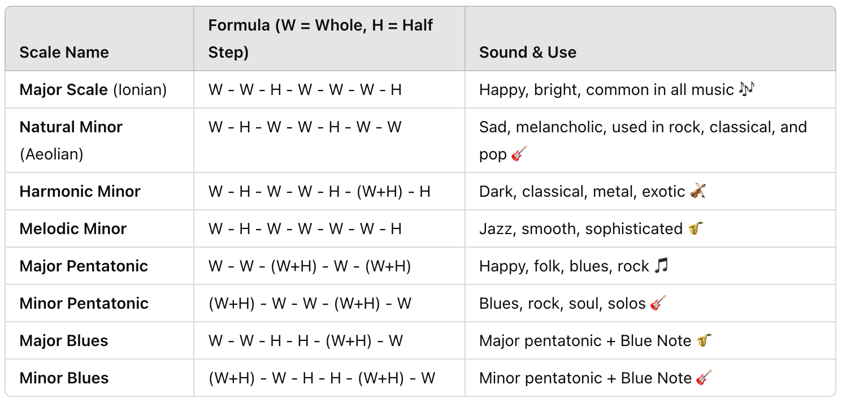The width and height of the screenshot is (868, 406).
Task: Click the violin emoji in Harmonic Minor row
Action: (698, 191)
